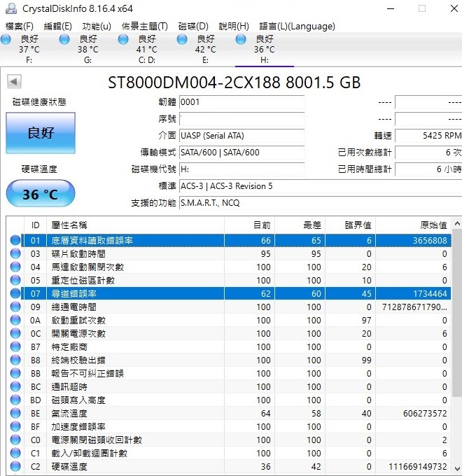The width and height of the screenshot is (462, 476).
Task: Open the 磁碟(D) menu
Action: (x=193, y=27)
